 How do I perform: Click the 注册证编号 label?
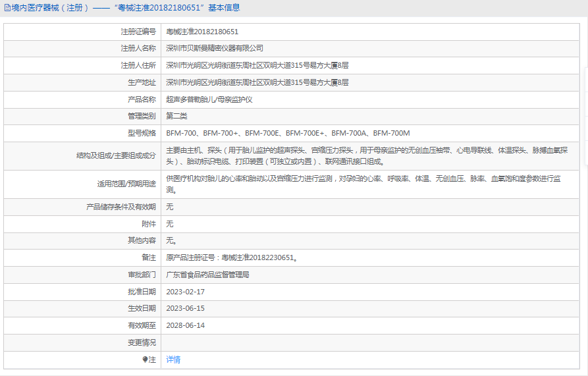pyautogui.click(x=138, y=32)
